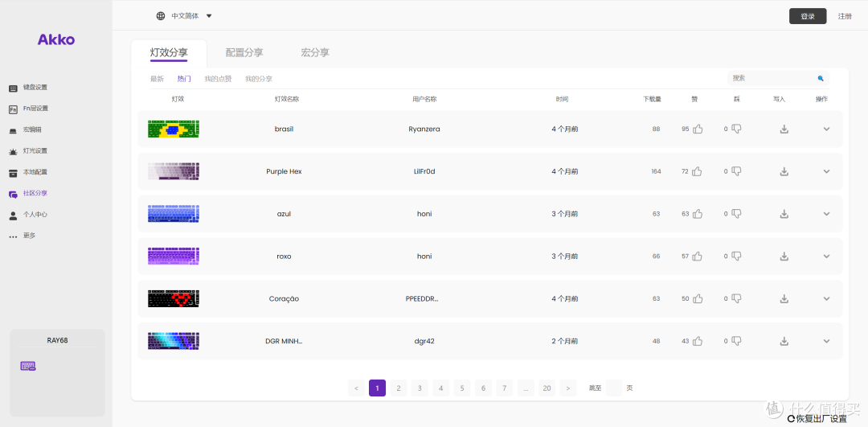Viewport: 868px width, 427px height.
Task: Click the brasil effect thumbnail
Action: [174, 129]
